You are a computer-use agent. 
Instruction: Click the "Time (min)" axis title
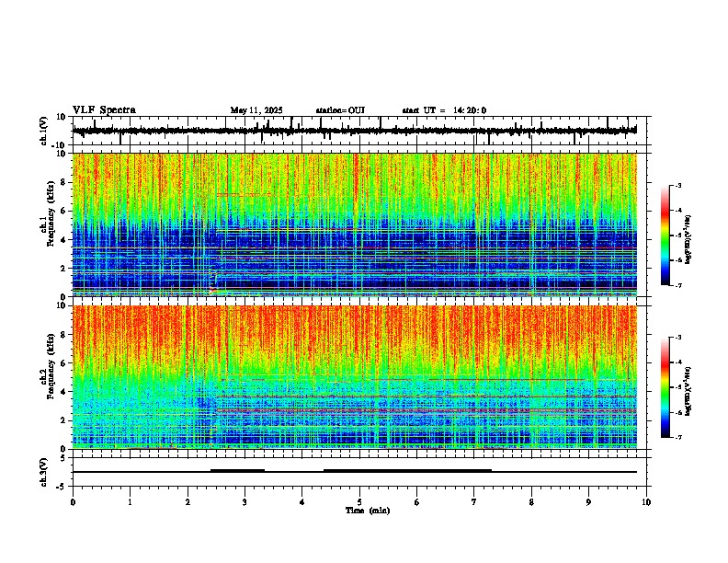[368, 511]
